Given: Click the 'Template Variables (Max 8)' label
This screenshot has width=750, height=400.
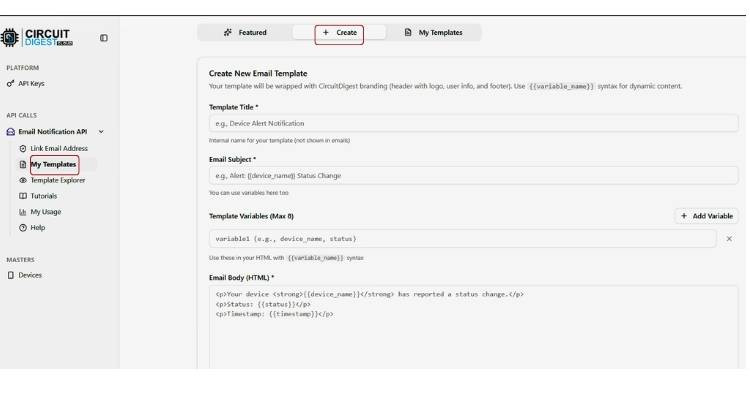Looking at the screenshot, I should [x=251, y=216].
